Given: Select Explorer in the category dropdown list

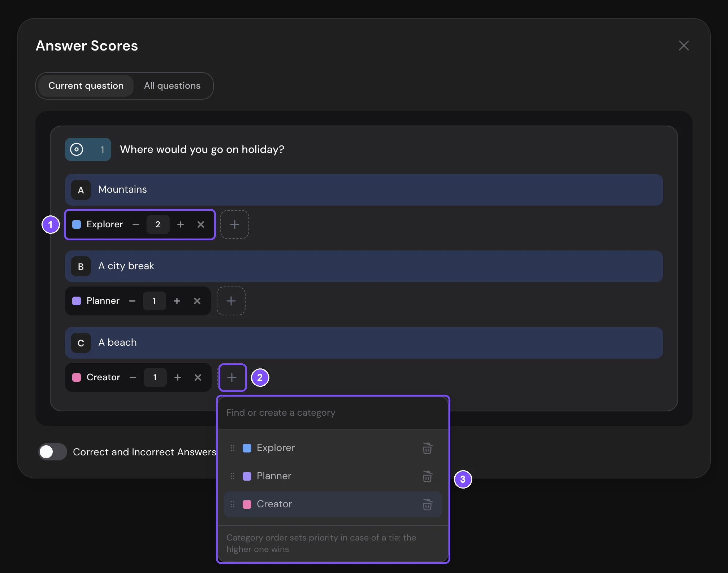Looking at the screenshot, I should 333,448.
